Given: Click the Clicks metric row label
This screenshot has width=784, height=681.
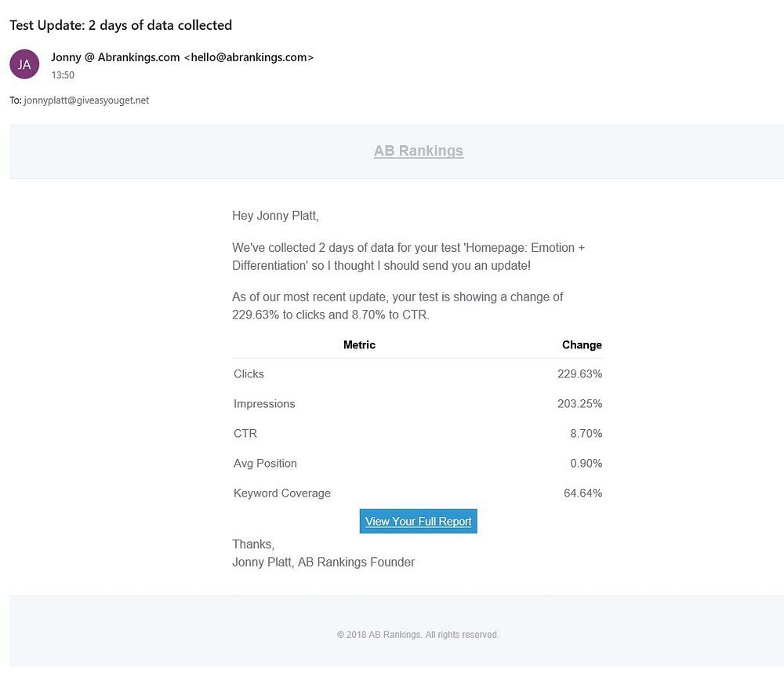Looking at the screenshot, I should click(249, 374).
